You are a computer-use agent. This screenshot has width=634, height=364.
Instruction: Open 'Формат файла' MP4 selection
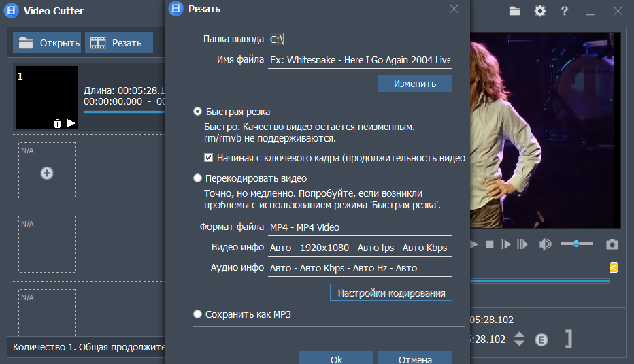click(x=361, y=227)
